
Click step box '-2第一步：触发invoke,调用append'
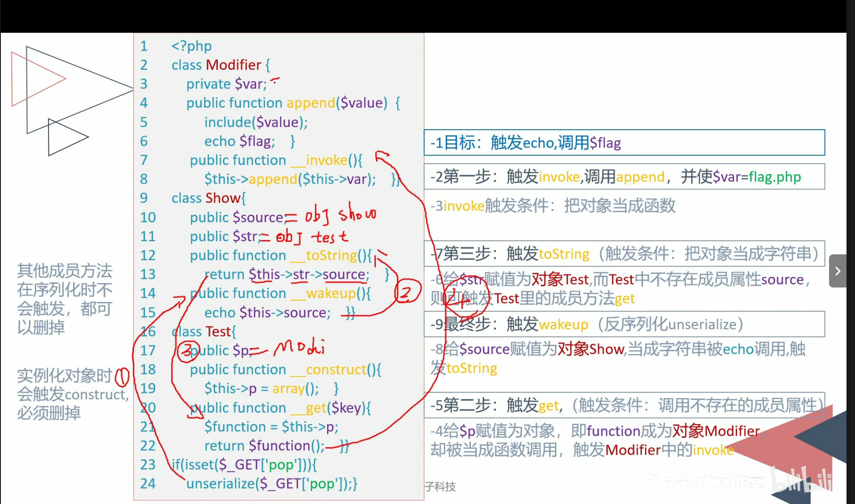click(x=624, y=177)
